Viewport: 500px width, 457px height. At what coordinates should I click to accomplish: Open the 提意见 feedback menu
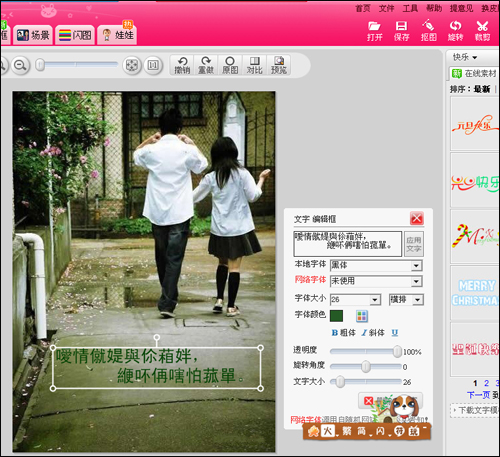[x=461, y=8]
